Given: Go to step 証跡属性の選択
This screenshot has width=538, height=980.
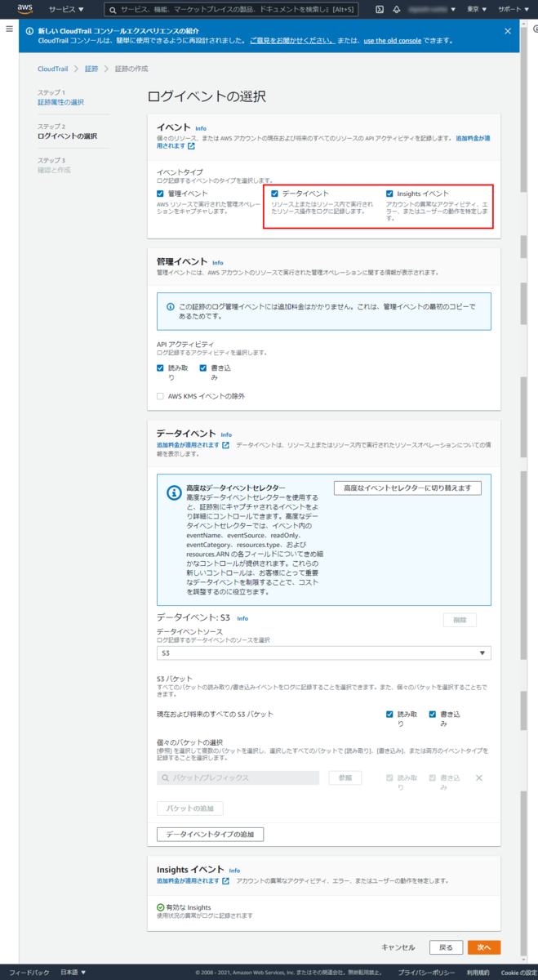Looking at the screenshot, I should pyautogui.click(x=60, y=102).
